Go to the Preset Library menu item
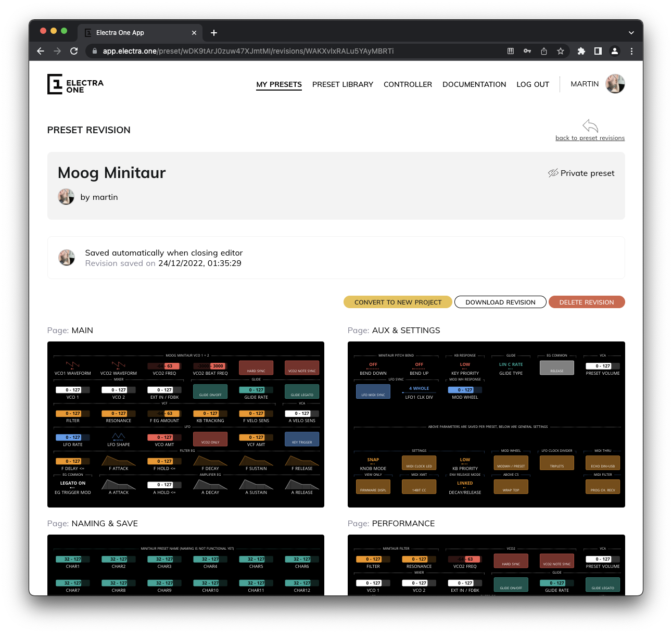 pos(343,84)
